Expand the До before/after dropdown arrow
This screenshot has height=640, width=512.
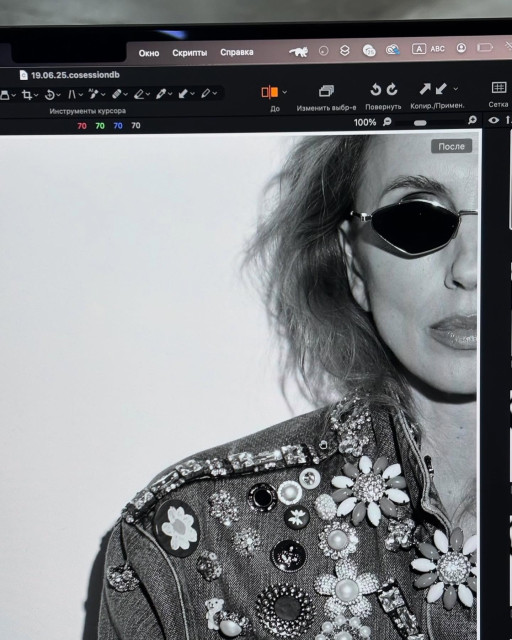(285, 92)
